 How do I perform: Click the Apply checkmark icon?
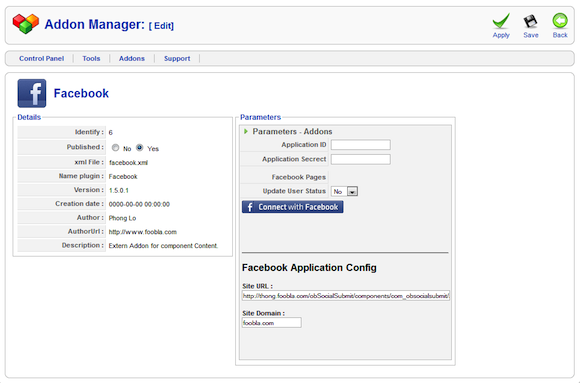tap(501, 21)
